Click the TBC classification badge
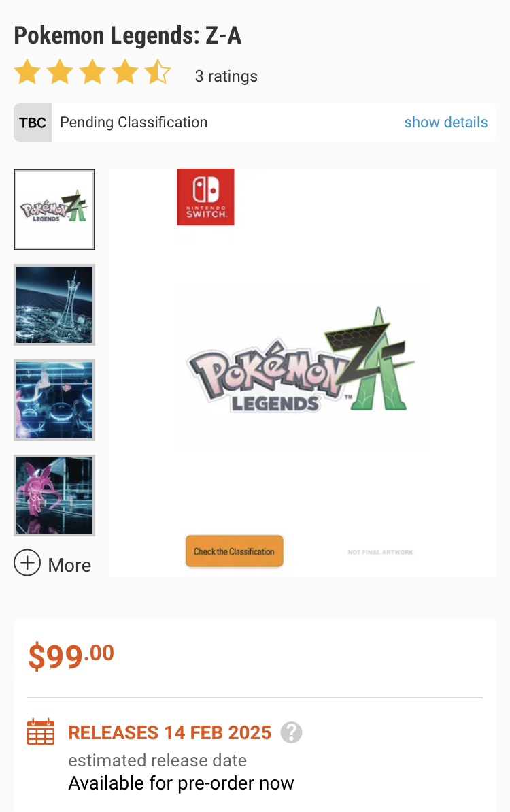The height and width of the screenshot is (812, 510). pyautogui.click(x=33, y=123)
